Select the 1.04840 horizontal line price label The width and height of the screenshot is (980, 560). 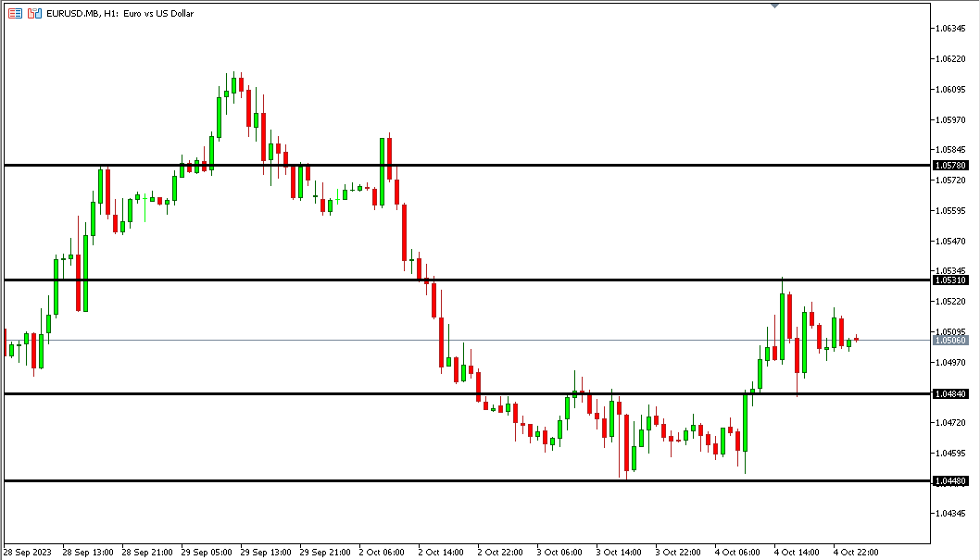[x=950, y=394]
